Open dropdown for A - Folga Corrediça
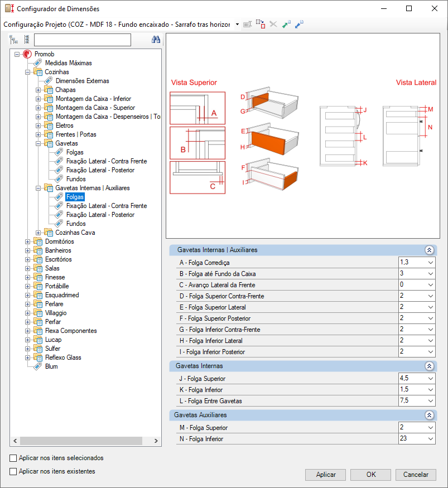This screenshot has height=488, width=448. click(431, 262)
